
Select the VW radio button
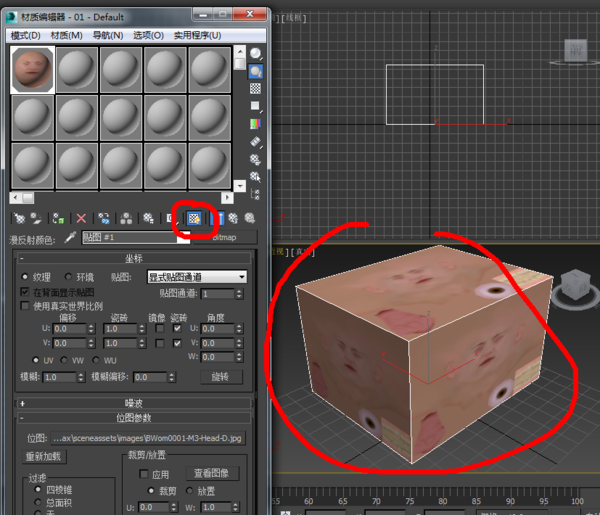64,360
